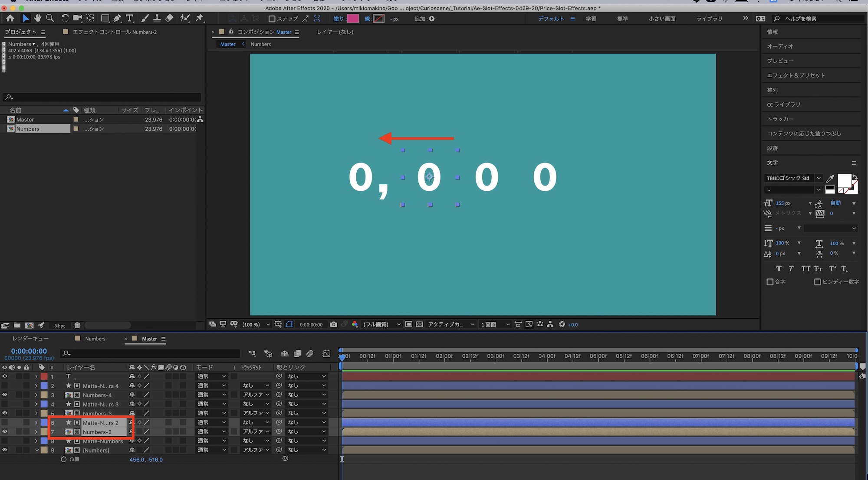Viewport: 868px width, 480px height.
Task: Select the Hand tool in toolbar
Action: point(38,18)
